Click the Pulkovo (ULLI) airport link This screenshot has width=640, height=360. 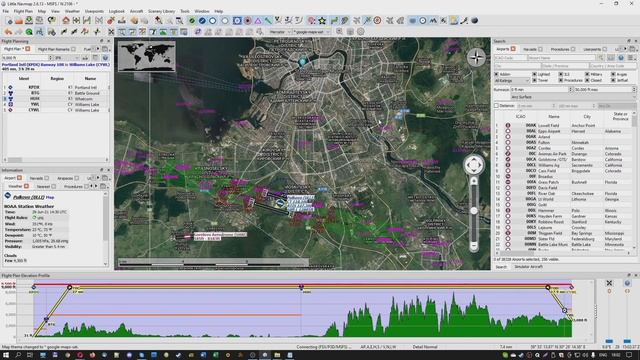(x=29, y=197)
